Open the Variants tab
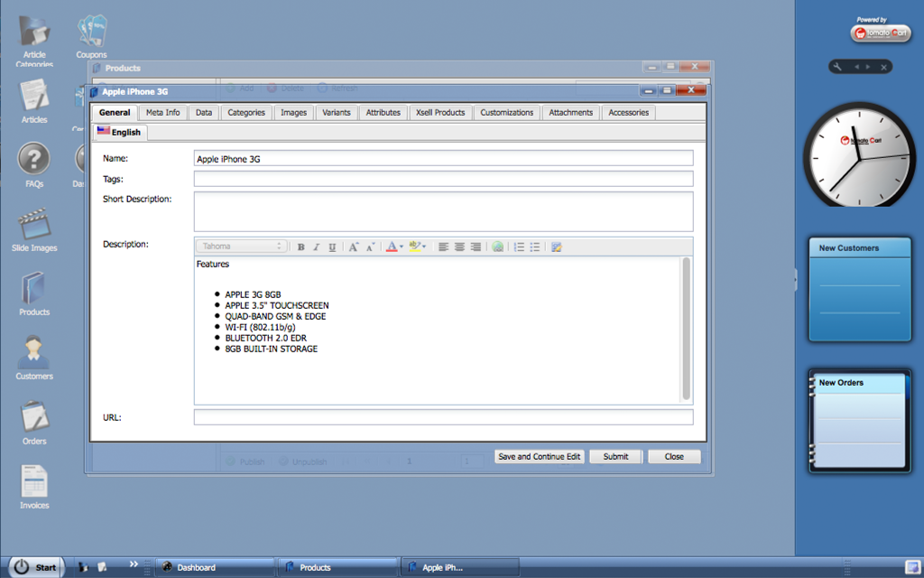Viewport: 924px width, 578px height. coord(337,113)
